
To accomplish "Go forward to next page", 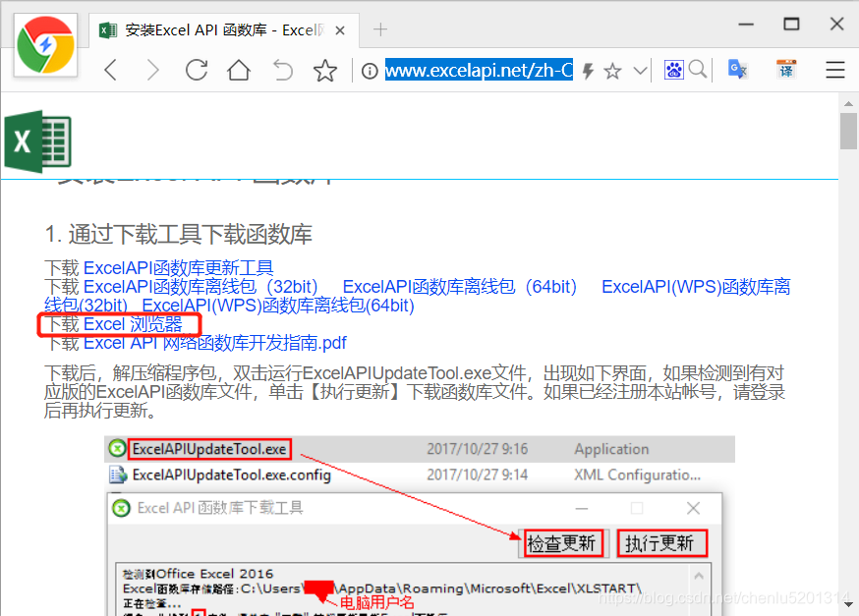I will point(153,70).
